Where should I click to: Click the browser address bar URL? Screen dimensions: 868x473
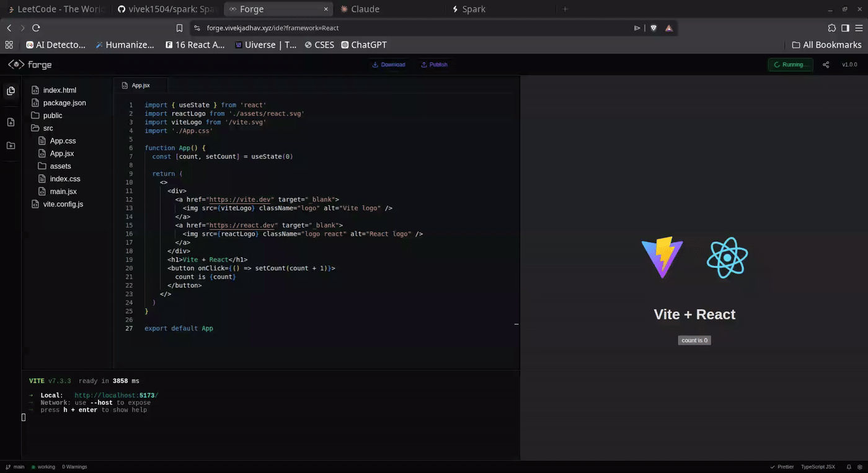[273, 28]
